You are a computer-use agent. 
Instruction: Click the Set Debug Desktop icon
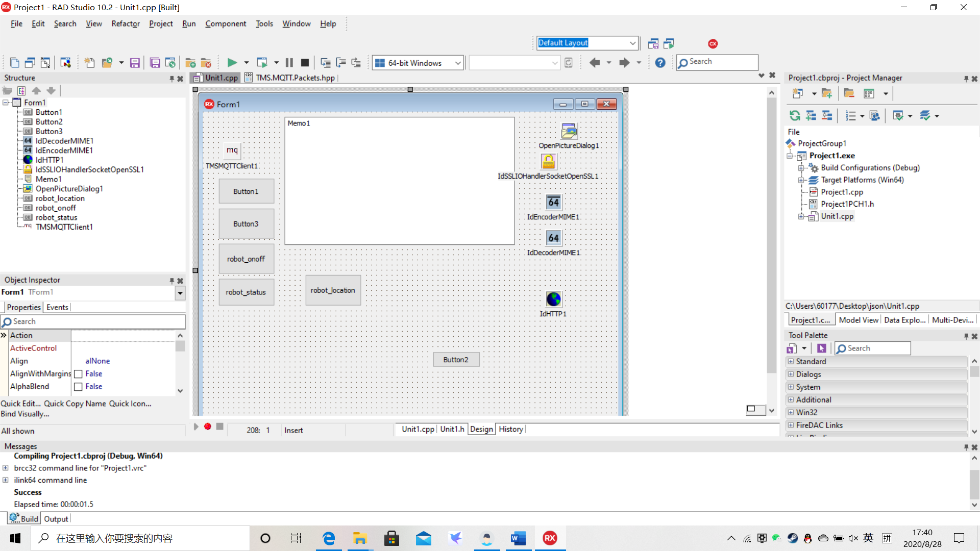coord(669,43)
